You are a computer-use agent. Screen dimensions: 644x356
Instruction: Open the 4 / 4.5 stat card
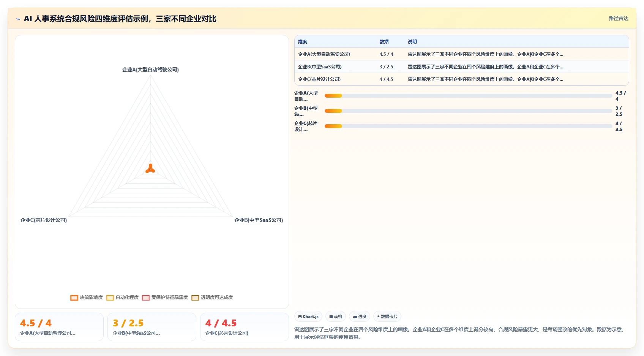click(245, 327)
